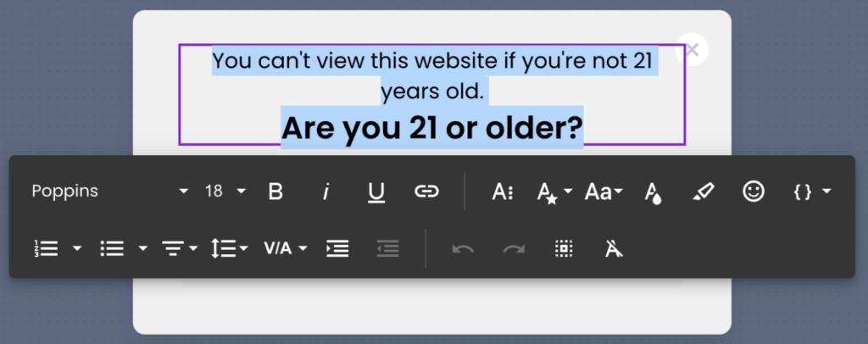Open the Poppins font family dropdown
This screenshot has height=344, width=868.
click(109, 191)
